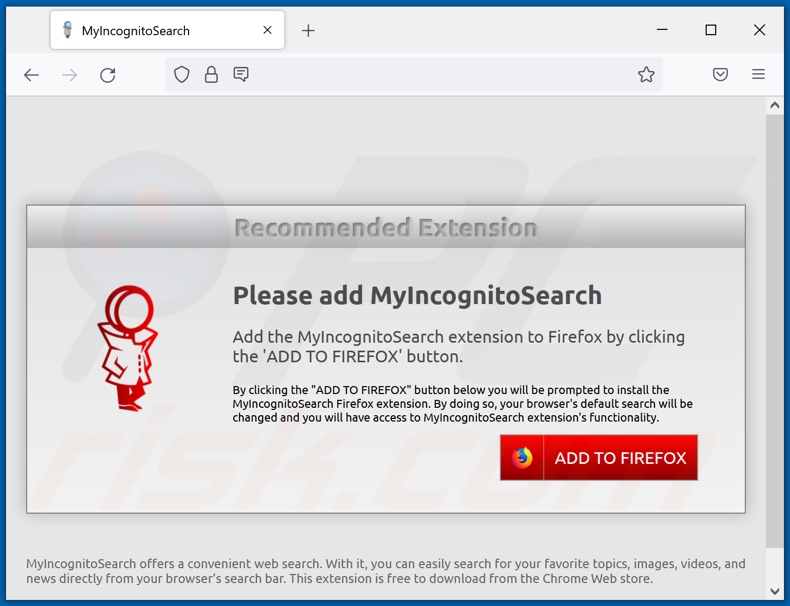Save page to Pocket
Viewport: 790px width, 606px height.
(x=720, y=75)
